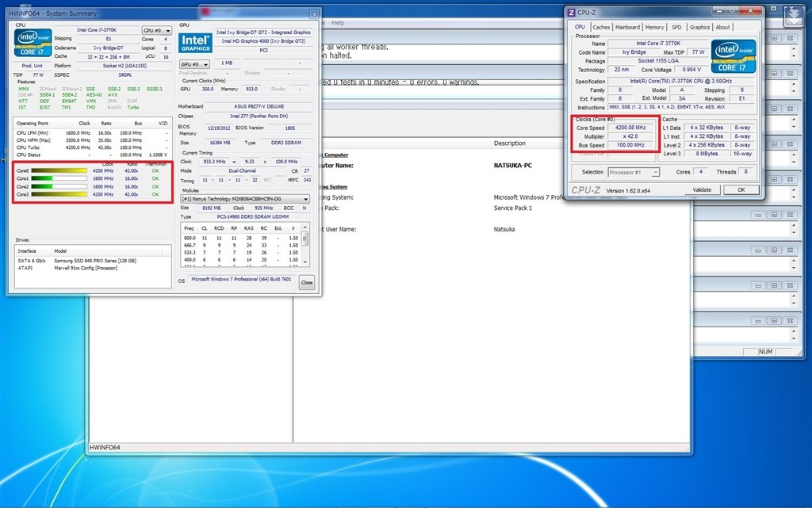Click the Prod. Unit button under the CPU logo
The image size is (812, 508).
(32, 66)
